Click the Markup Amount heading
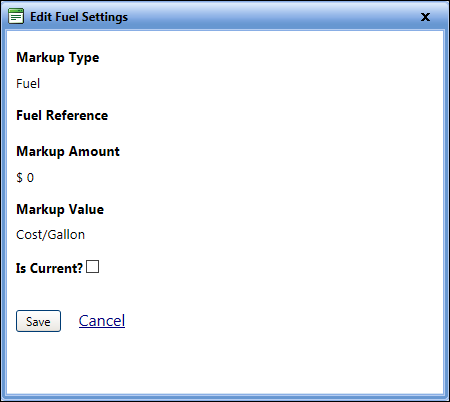 68,151
